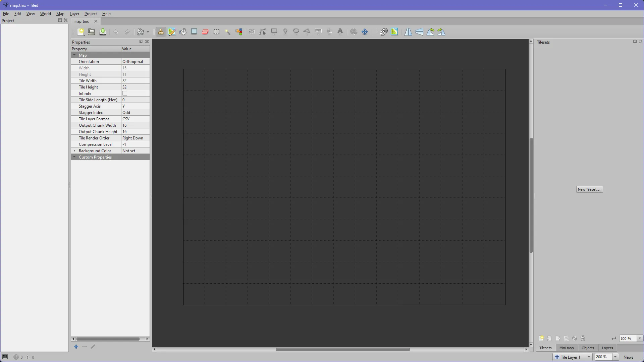This screenshot has width=644, height=362.
Task: Click the New Tileset button
Action: 589,189
